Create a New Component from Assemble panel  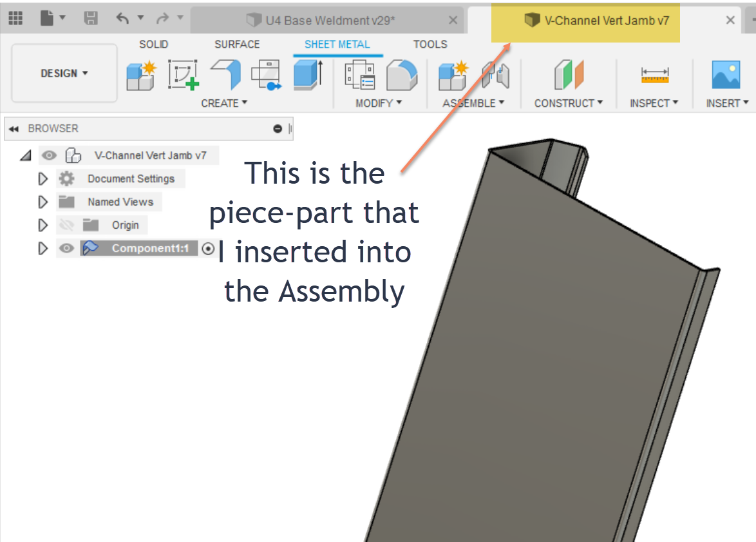(x=453, y=75)
